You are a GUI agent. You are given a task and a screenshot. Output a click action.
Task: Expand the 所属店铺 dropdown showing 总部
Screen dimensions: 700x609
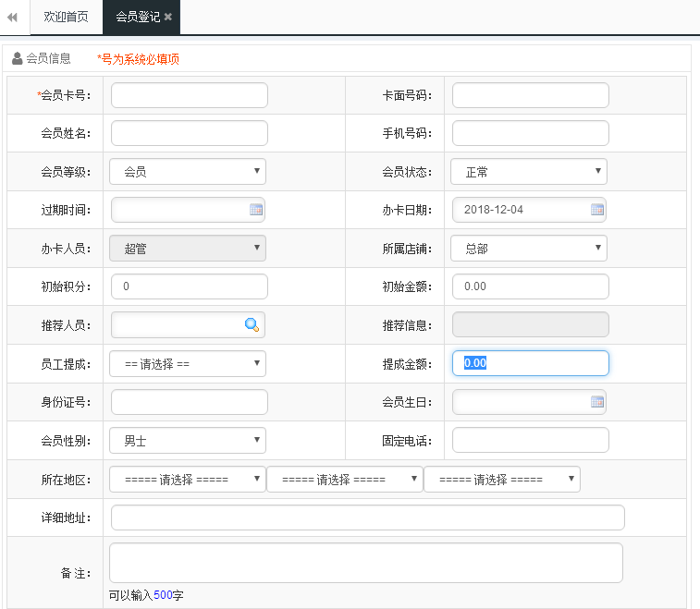coord(529,249)
